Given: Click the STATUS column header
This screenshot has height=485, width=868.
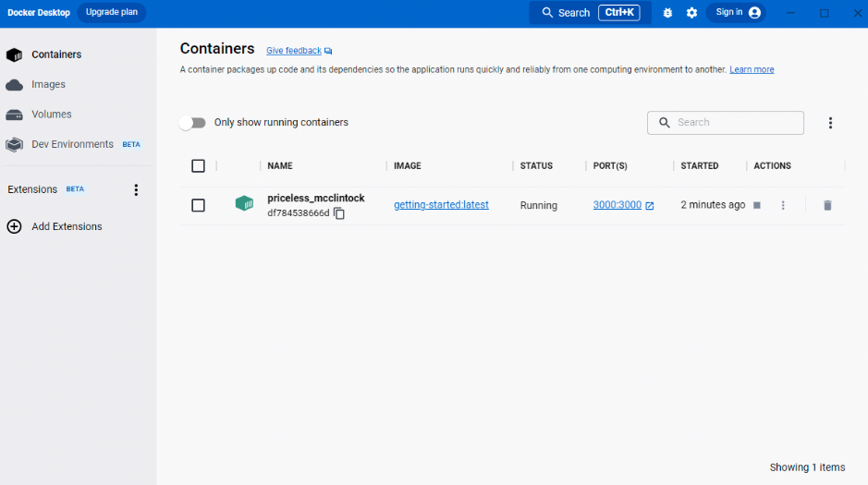Looking at the screenshot, I should coord(536,166).
